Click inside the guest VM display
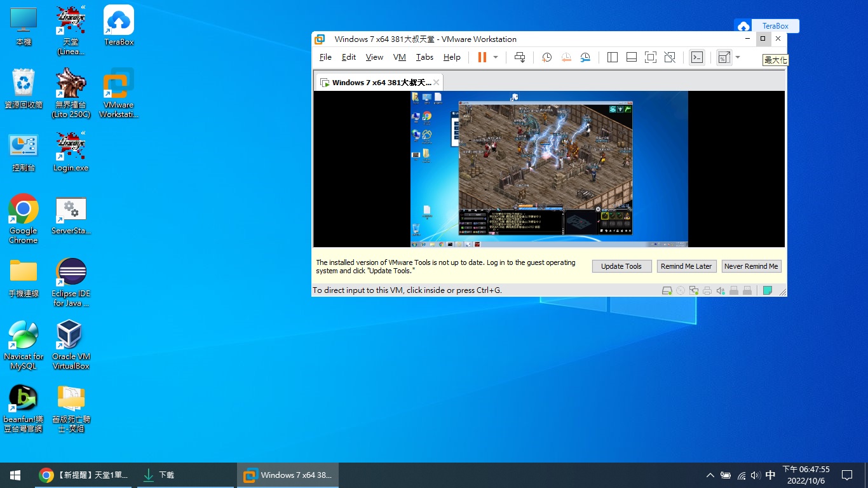This screenshot has width=868, height=488. [549, 168]
